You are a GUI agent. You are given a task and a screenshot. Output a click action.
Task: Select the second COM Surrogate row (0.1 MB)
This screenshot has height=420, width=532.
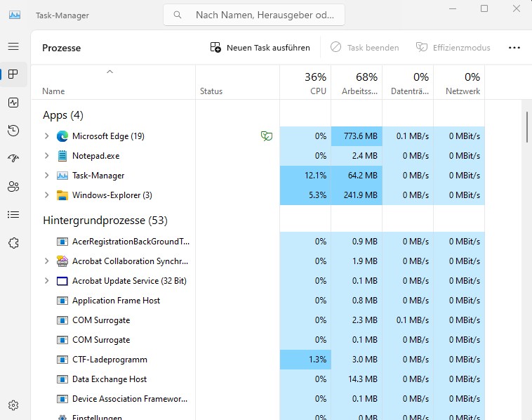click(258, 340)
